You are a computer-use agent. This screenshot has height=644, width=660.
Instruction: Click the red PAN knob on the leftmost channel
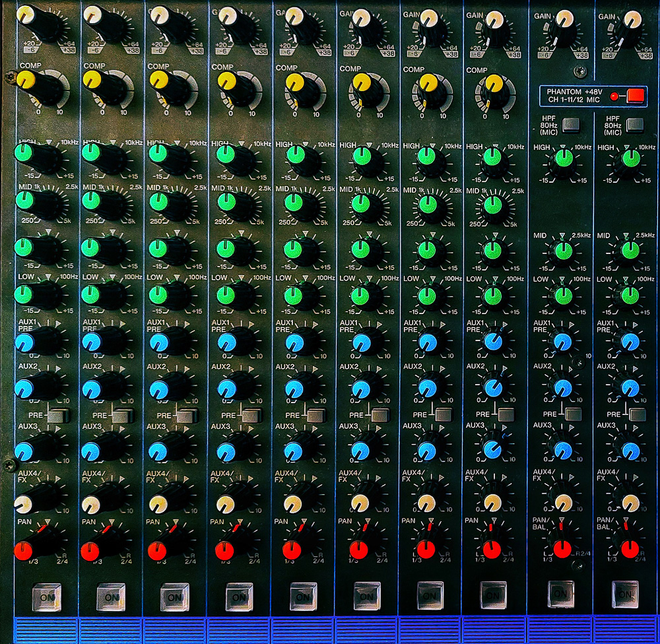coord(24,549)
